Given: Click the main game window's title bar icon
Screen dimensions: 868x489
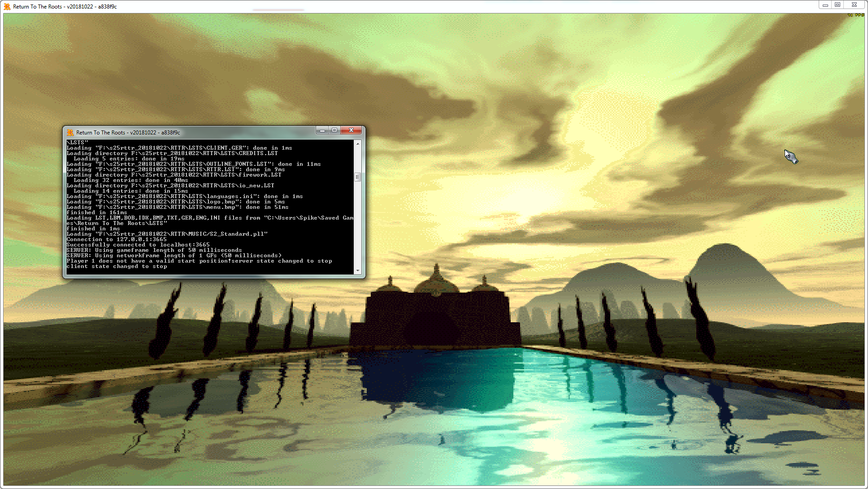Looking at the screenshot, I should [x=7, y=7].
